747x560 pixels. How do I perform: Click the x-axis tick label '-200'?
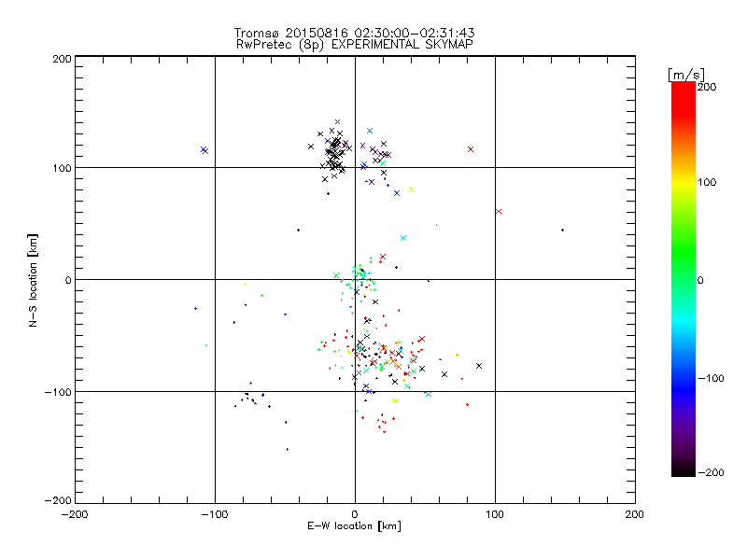[75, 515]
